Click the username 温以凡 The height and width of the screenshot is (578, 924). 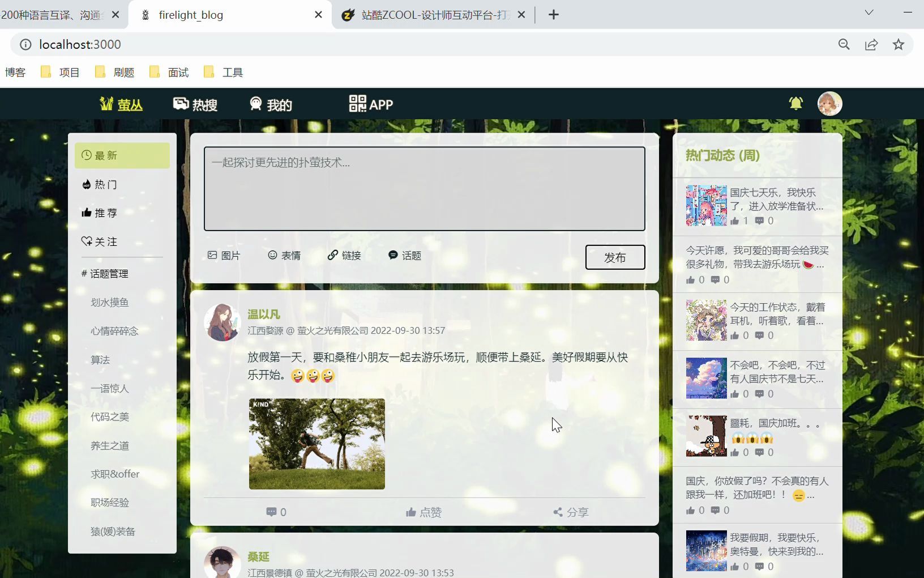pos(264,314)
